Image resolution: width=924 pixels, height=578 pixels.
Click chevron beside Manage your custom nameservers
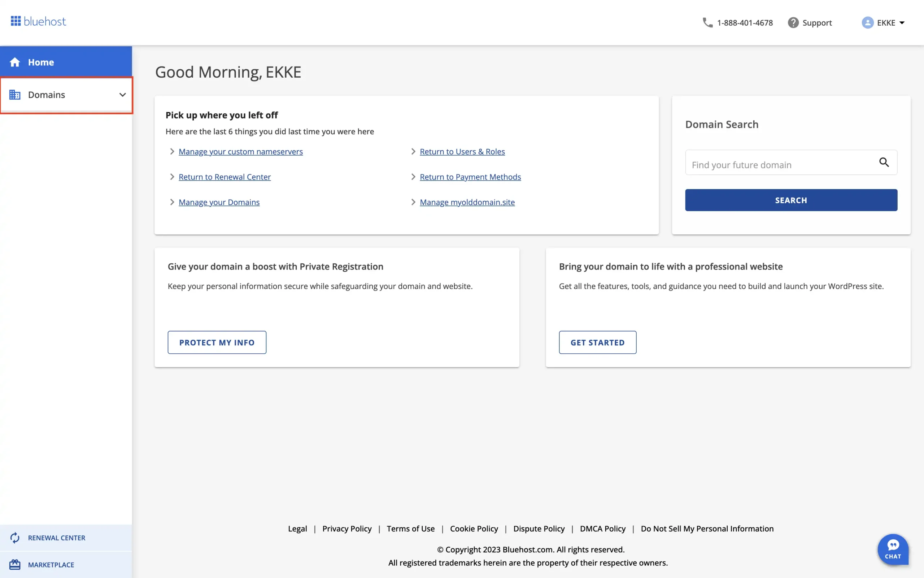(172, 151)
